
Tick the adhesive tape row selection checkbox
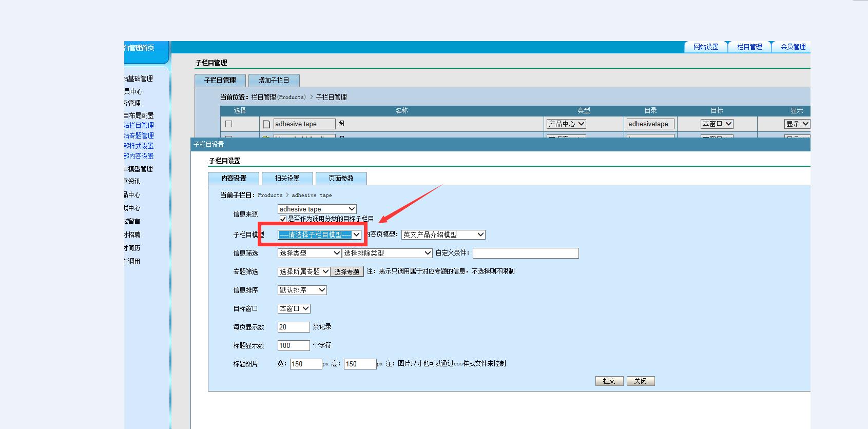tap(229, 124)
